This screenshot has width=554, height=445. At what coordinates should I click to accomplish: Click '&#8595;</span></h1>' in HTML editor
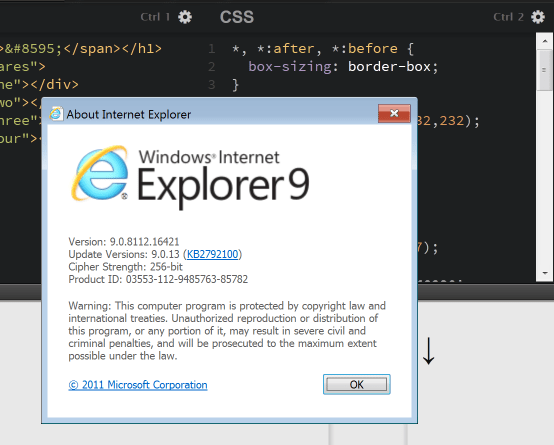point(83,48)
